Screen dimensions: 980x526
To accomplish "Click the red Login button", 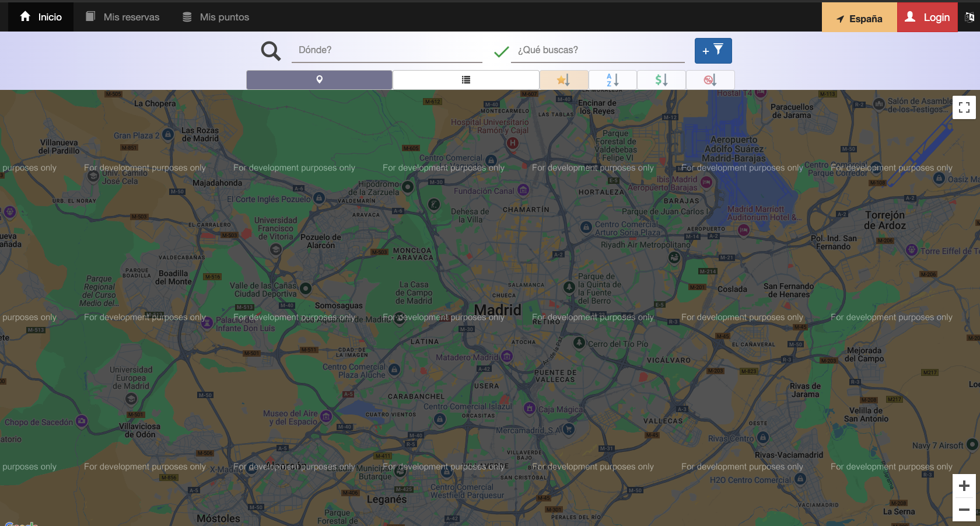I will [x=927, y=18].
